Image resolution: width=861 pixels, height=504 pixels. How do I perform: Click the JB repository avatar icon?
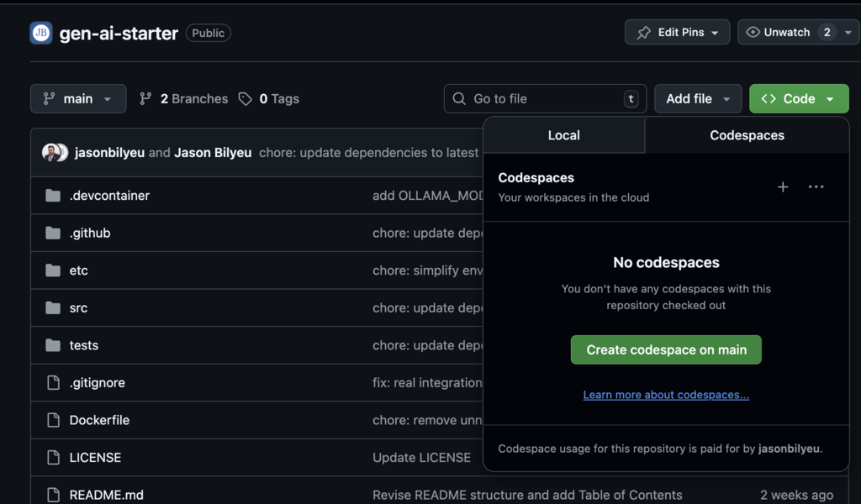(x=41, y=33)
